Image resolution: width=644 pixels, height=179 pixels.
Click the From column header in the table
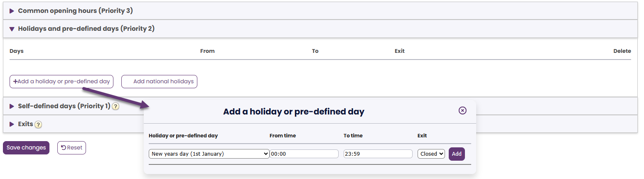(x=207, y=51)
